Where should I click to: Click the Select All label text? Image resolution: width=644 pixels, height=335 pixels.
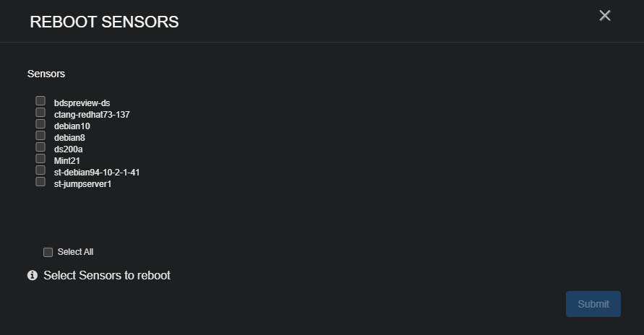[75, 252]
